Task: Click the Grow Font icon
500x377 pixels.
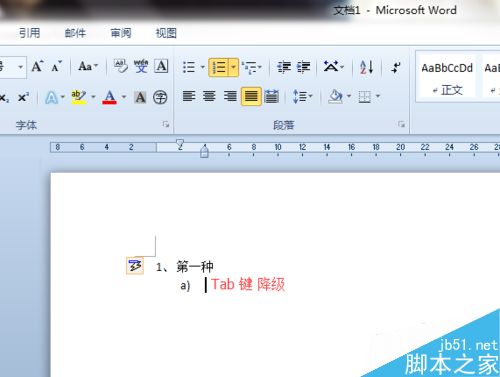Action: tap(37, 67)
